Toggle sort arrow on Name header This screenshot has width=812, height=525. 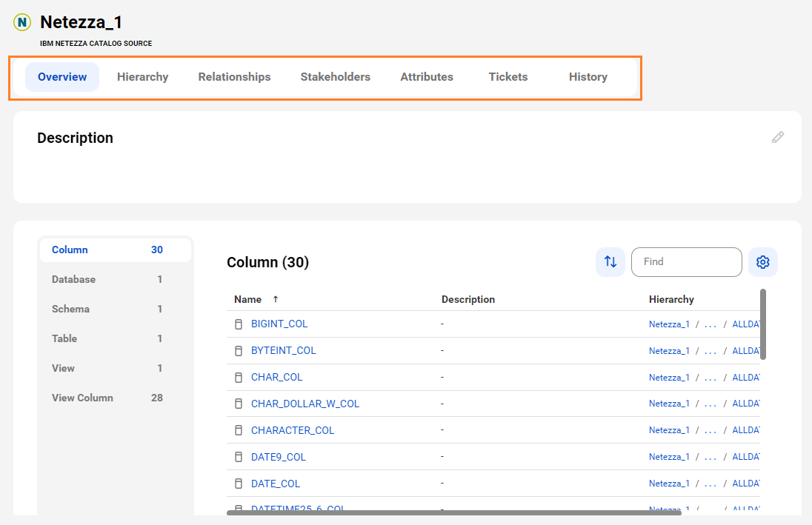tap(276, 299)
